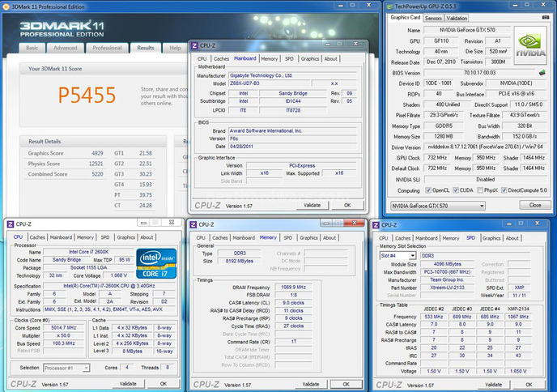Viewport: 557px width, 392px height.
Task: Click the Command Rate 1T field
Action: [x=293, y=342]
